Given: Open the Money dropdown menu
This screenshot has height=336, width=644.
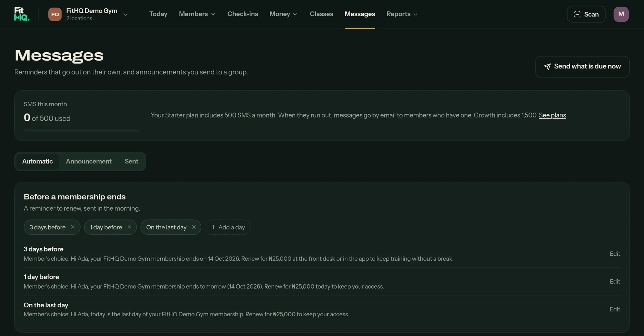Looking at the screenshot, I should coord(283,14).
